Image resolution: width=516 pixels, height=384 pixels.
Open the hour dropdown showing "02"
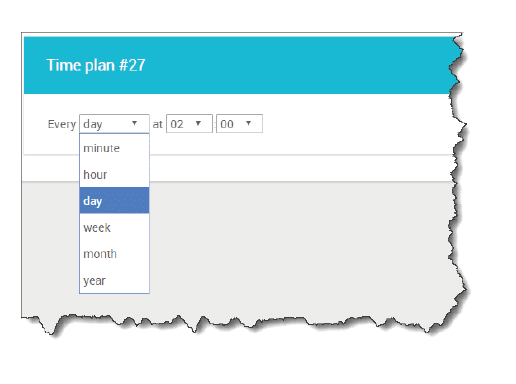(189, 124)
